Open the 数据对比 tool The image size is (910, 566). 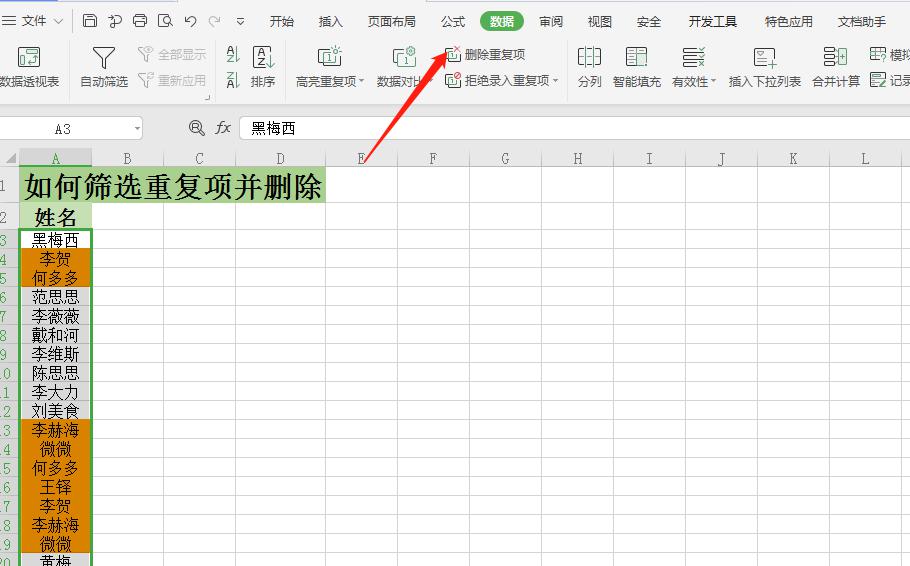(x=405, y=67)
